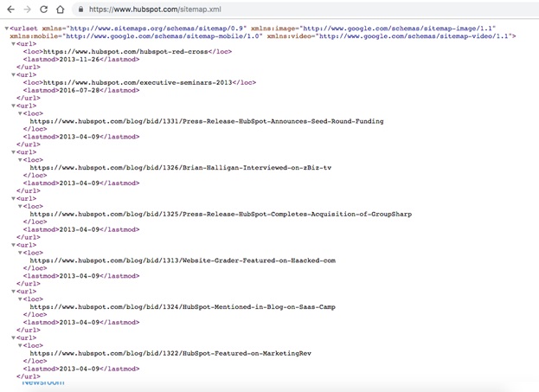The width and height of the screenshot is (539, 392).
Task: Click the hubspot-red-cross loc URL text
Action: pyautogui.click(x=125, y=52)
